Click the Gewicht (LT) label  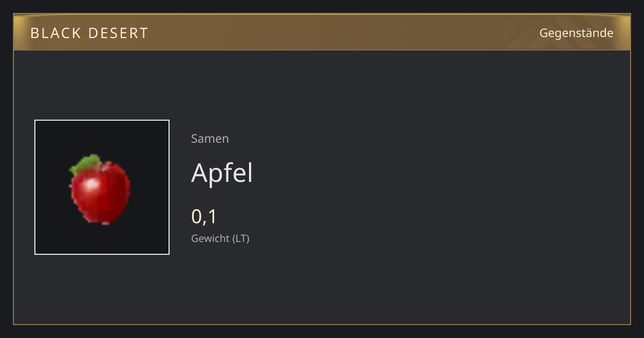click(x=220, y=238)
